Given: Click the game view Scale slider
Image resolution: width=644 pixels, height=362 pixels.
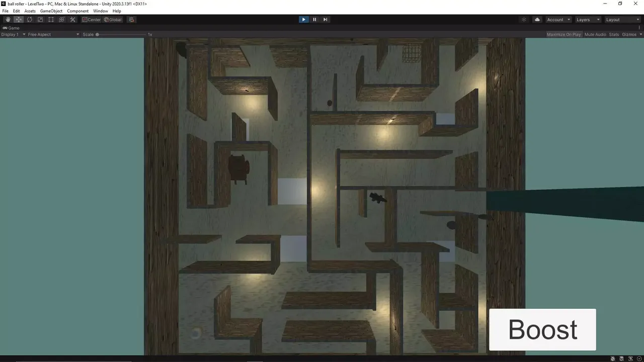Looking at the screenshot, I should pos(121,34).
